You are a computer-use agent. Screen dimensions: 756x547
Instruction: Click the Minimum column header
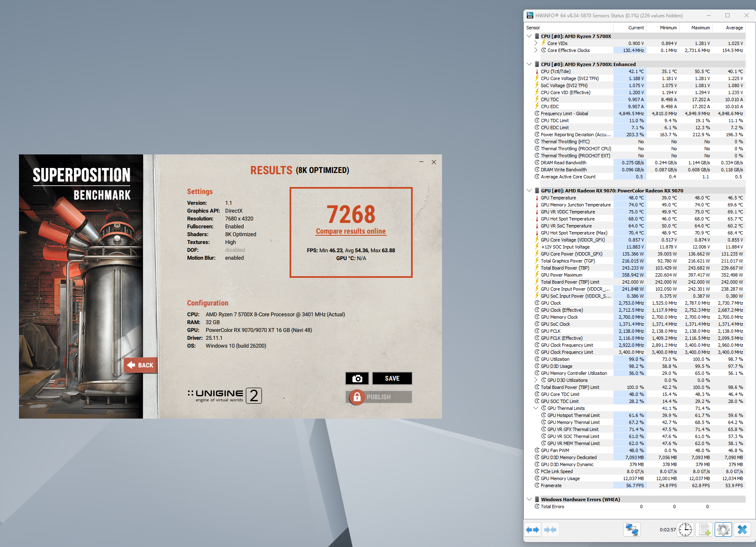click(x=663, y=28)
